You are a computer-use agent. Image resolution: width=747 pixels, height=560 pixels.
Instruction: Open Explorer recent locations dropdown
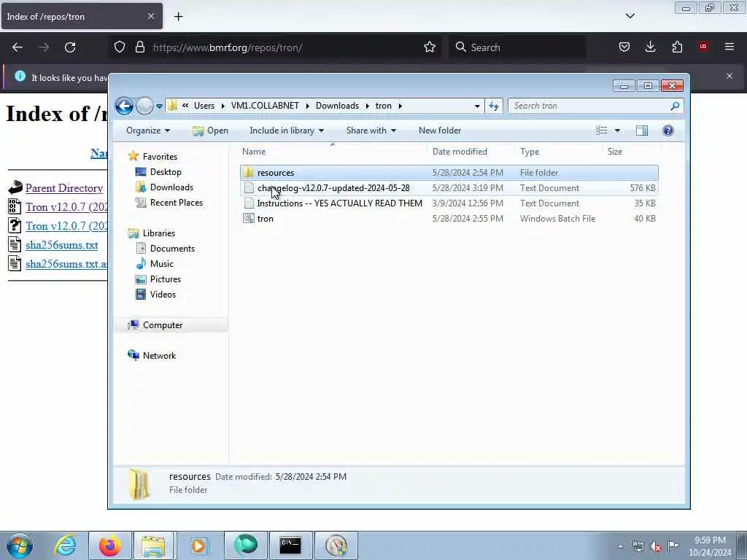pos(159,106)
